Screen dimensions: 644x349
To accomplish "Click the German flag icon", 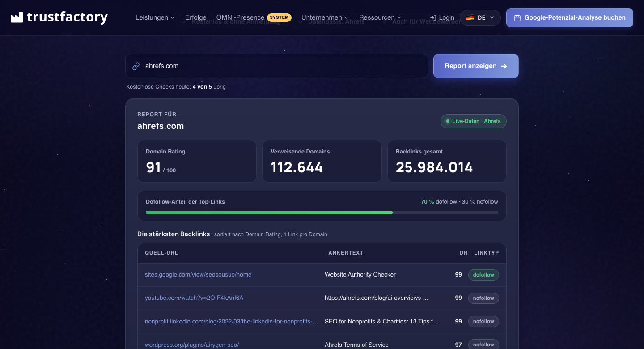I will coord(470,18).
